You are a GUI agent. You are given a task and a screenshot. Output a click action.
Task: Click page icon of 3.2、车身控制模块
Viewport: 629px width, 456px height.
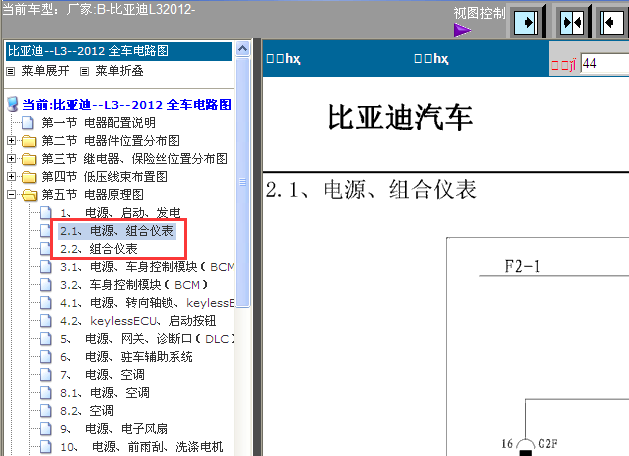[46, 285]
